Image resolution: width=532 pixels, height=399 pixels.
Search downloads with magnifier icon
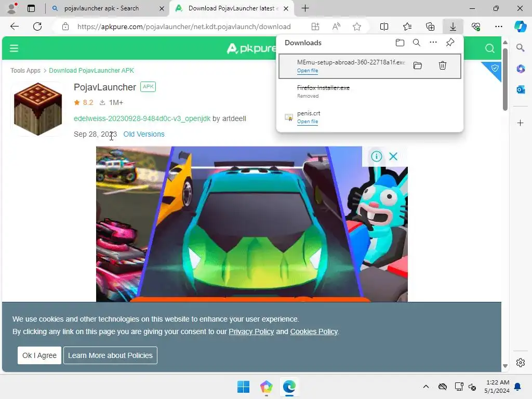[x=417, y=43]
